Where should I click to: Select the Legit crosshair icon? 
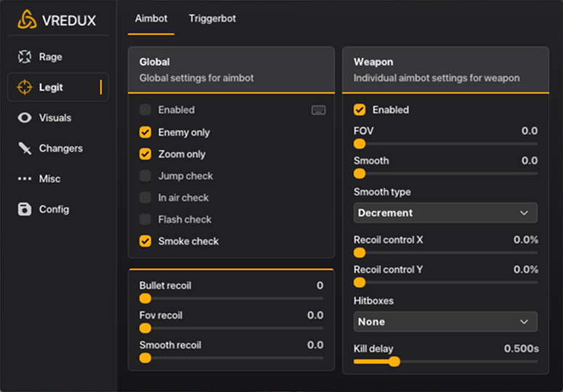25,87
